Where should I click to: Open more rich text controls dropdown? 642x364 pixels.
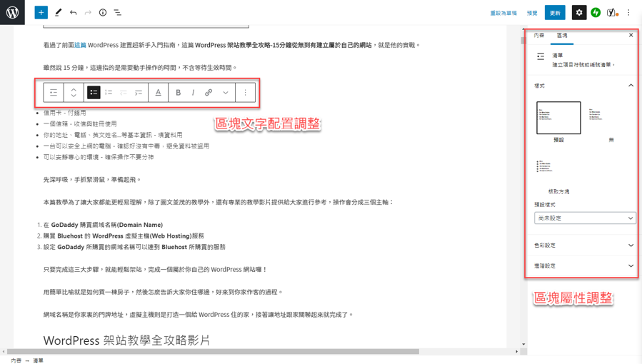226,93
